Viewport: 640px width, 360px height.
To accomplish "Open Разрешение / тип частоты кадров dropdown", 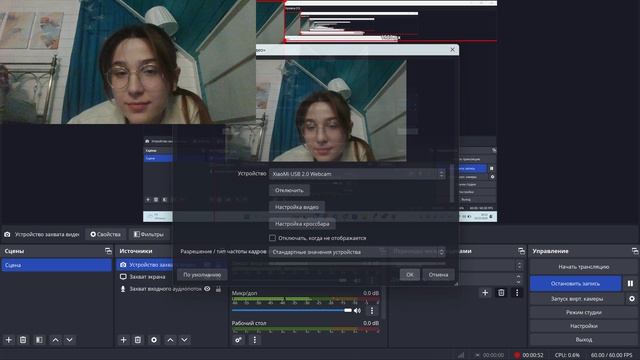I will (357, 252).
